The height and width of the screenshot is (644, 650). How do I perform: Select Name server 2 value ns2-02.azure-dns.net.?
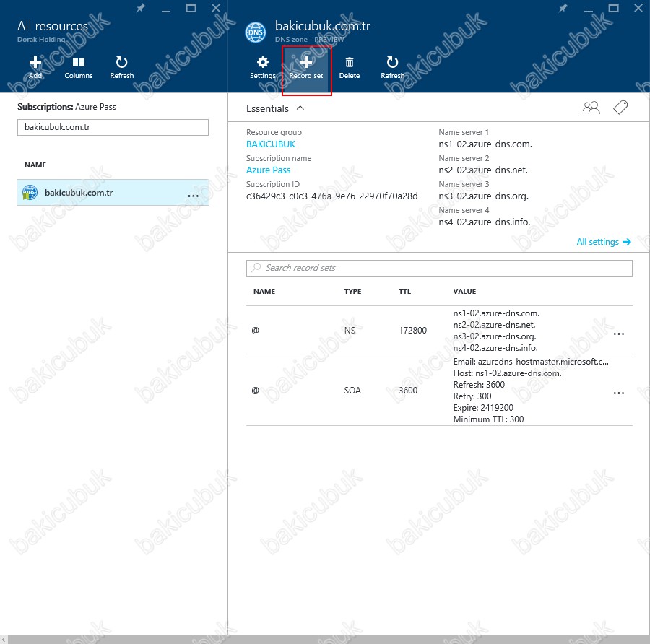coord(483,170)
